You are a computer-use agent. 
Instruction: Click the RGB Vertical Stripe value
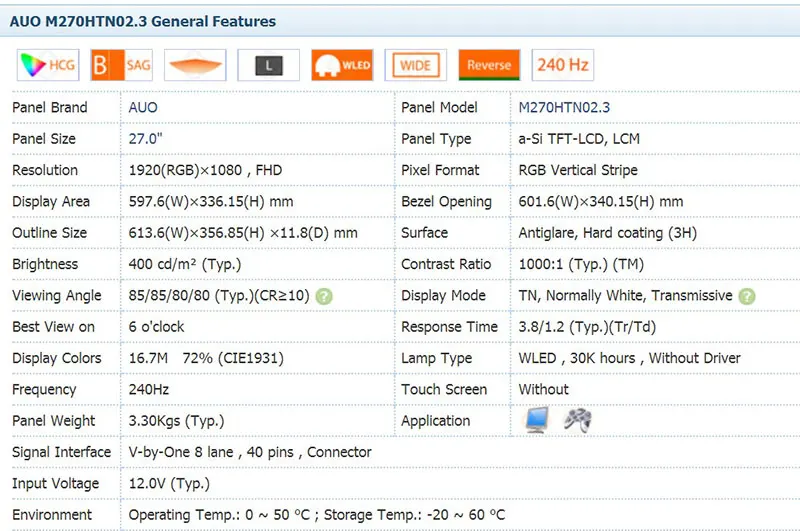pos(578,170)
